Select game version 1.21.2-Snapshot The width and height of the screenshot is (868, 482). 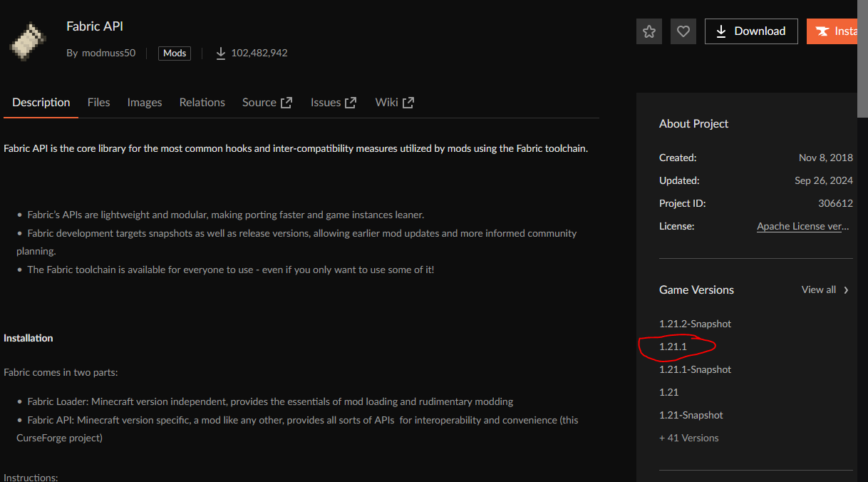pos(695,324)
